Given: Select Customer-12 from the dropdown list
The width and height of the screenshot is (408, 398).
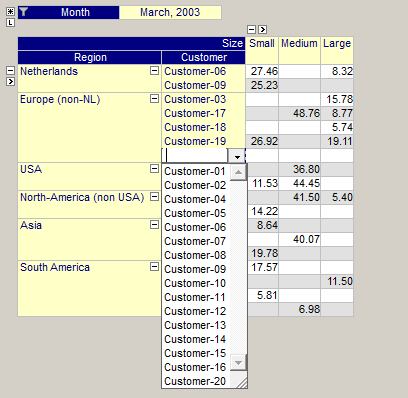Looking at the screenshot, I should (x=195, y=311).
